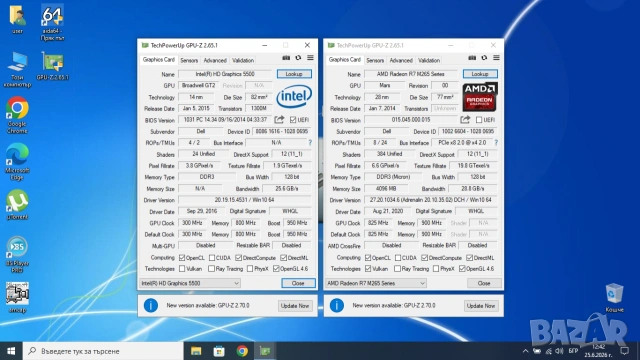Image resolution: width=640 pixels, height=360 pixels.
Task: Toggle Ray Tracing checkbox in AMD window
Action: tap(398, 269)
